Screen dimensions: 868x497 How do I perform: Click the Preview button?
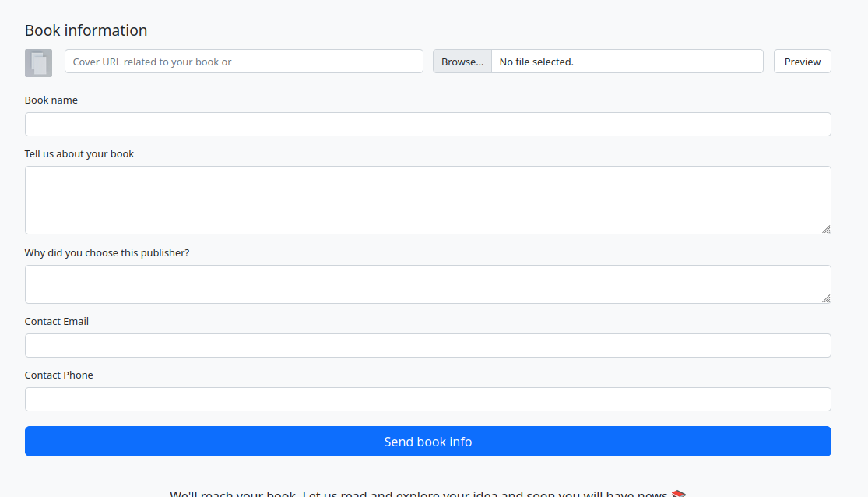(x=802, y=62)
